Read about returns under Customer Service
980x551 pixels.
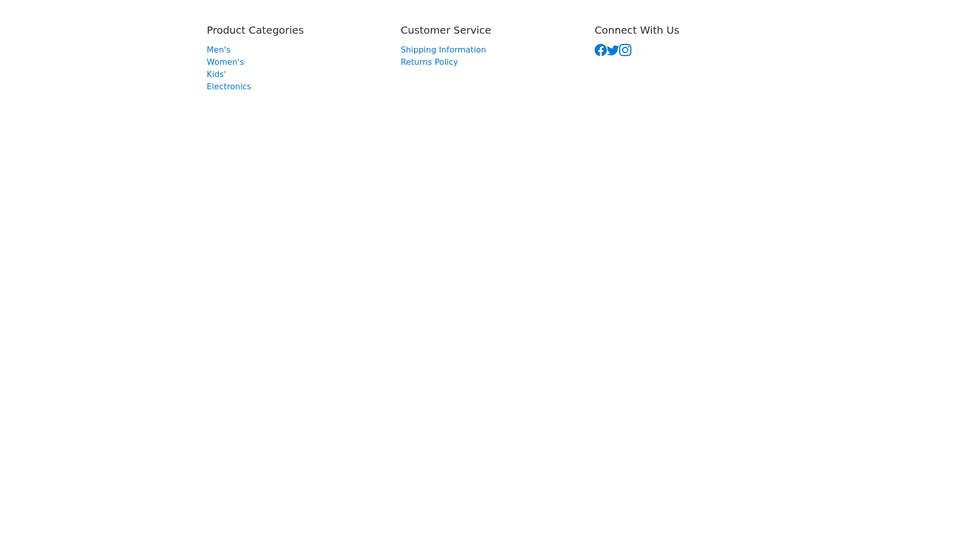pyautogui.click(x=429, y=62)
